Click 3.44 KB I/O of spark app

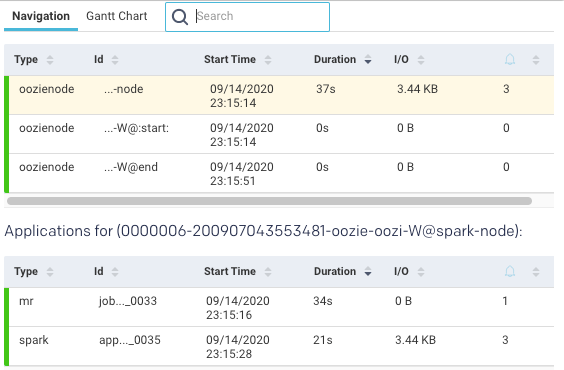[x=415, y=340]
